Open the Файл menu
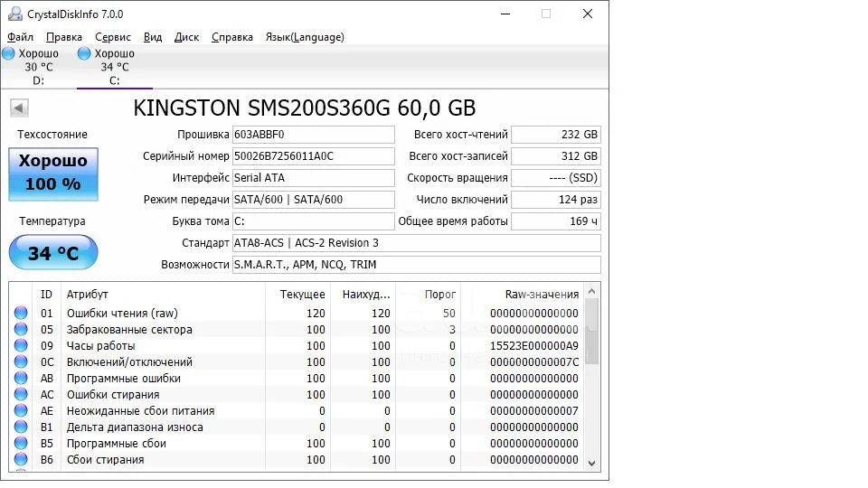 (x=20, y=37)
